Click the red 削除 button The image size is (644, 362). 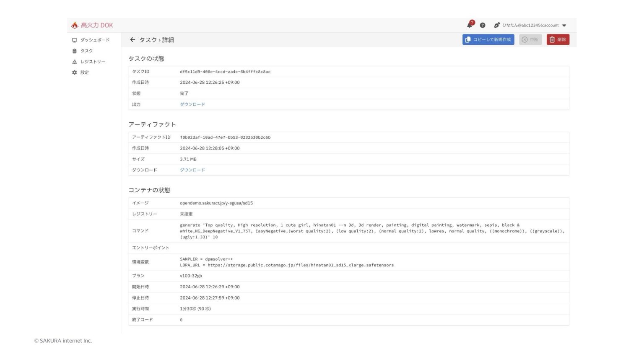point(558,40)
